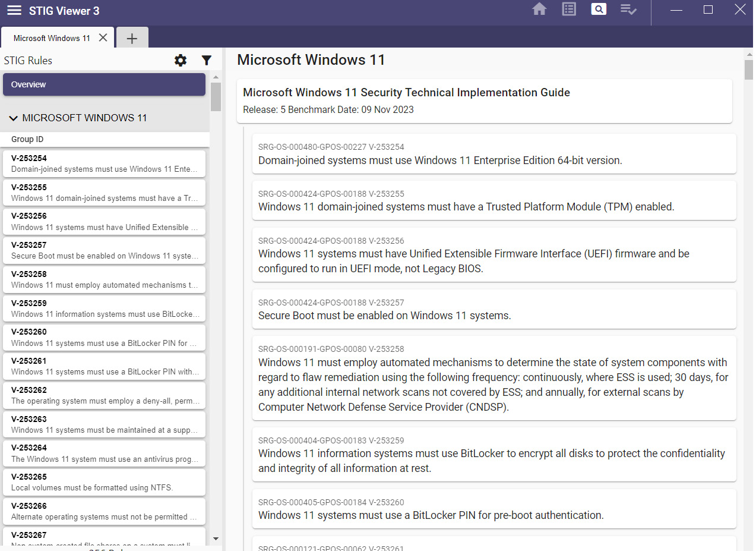Select rule V-253265 NTFS volumes
The height and width of the screenshot is (551, 756).
104,482
